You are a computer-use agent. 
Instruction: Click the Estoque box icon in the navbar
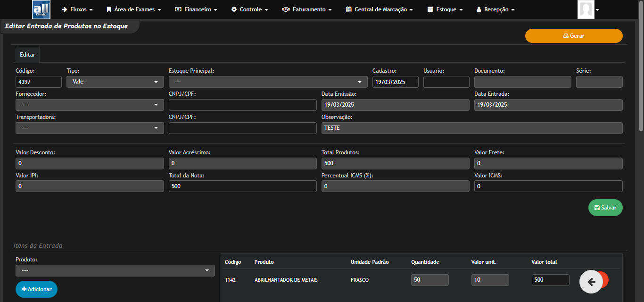[429, 9]
